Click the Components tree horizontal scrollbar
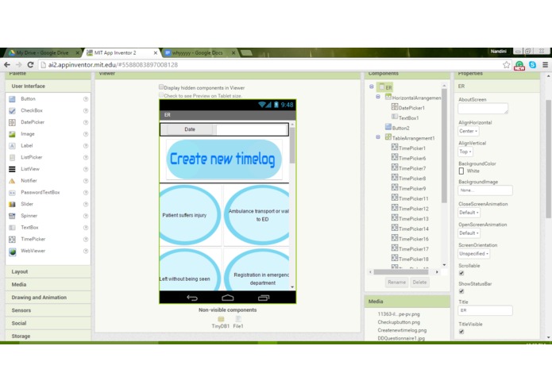This screenshot has width=552, height=392. [x=400, y=271]
